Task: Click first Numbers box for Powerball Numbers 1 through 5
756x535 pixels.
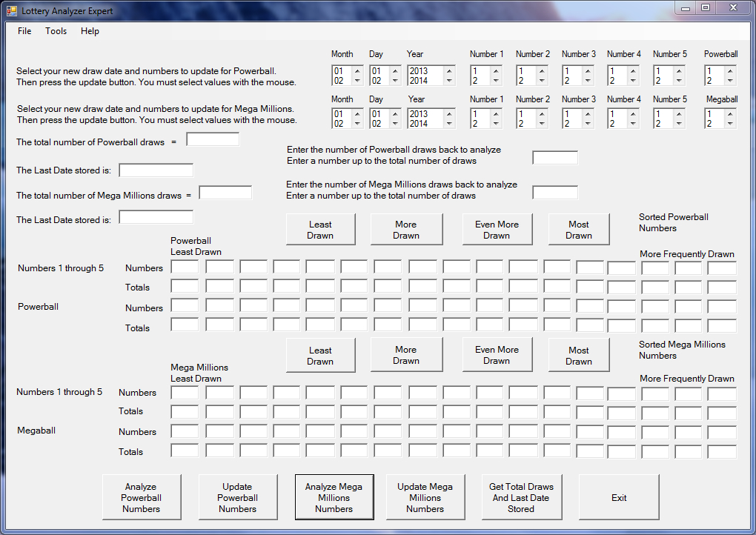Action: pyautogui.click(x=185, y=267)
